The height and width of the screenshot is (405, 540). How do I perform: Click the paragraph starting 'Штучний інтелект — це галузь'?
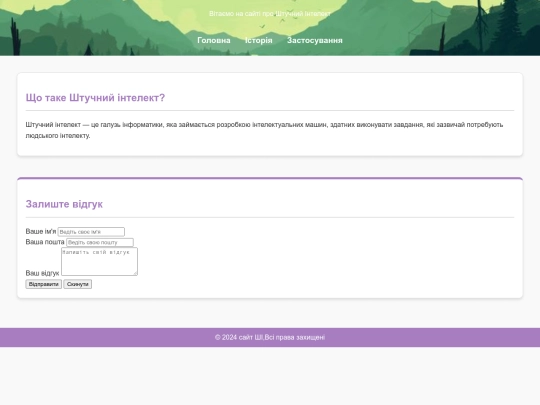click(x=264, y=130)
